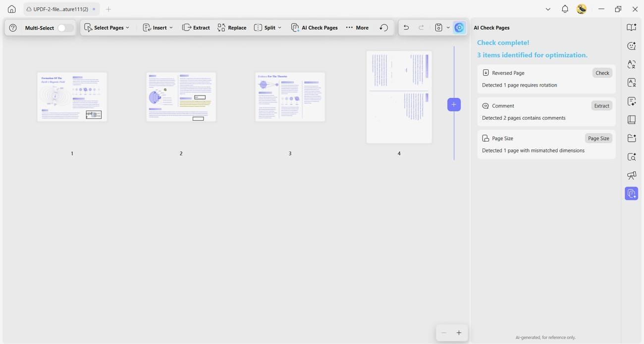
Task: Click the Extract toolbar button
Action: [x=196, y=28]
